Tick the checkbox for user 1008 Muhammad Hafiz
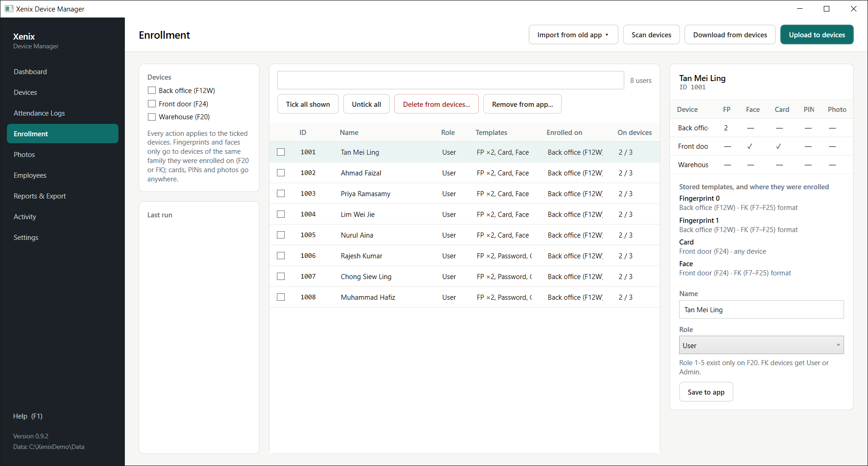 tap(281, 297)
